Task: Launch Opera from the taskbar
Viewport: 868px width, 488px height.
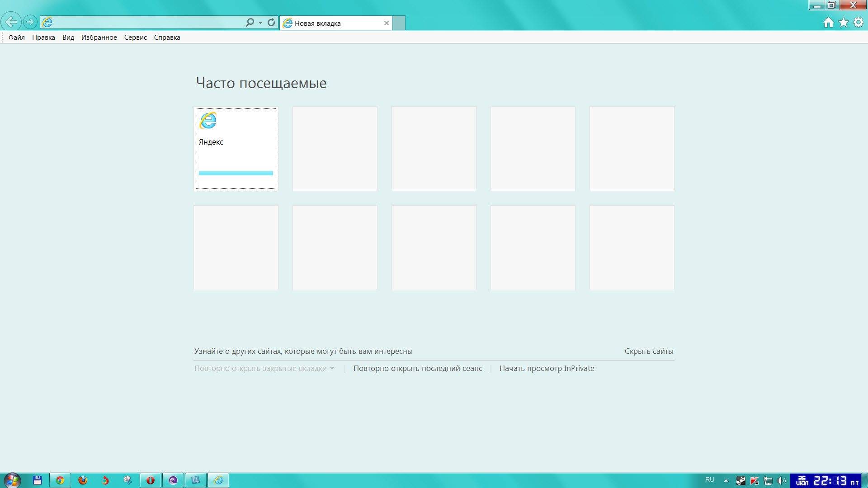Action: coord(150,480)
